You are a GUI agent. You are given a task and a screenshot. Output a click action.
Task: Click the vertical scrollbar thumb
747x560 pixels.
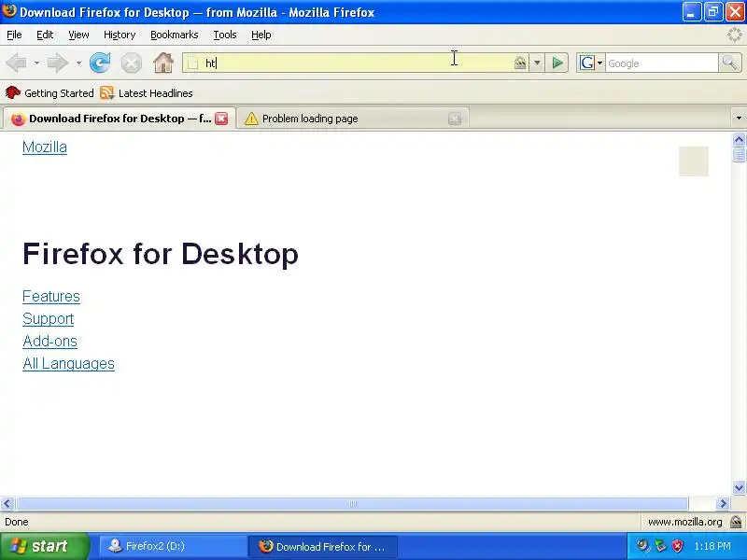(739, 155)
